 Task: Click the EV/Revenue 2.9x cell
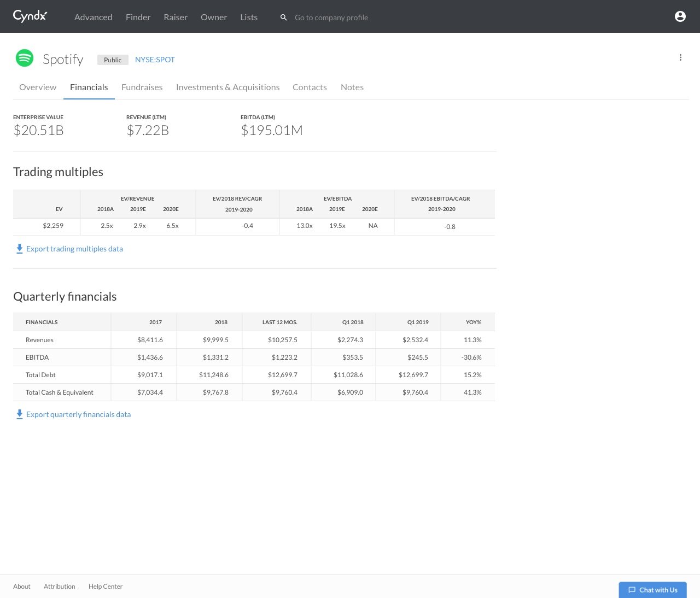click(x=139, y=226)
